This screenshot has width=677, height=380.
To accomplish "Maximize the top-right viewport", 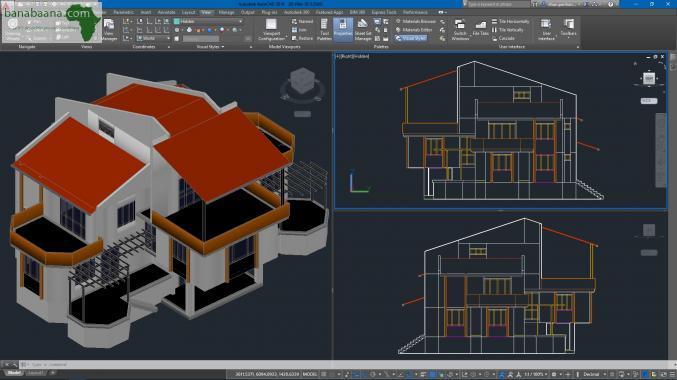I will [x=655, y=57].
